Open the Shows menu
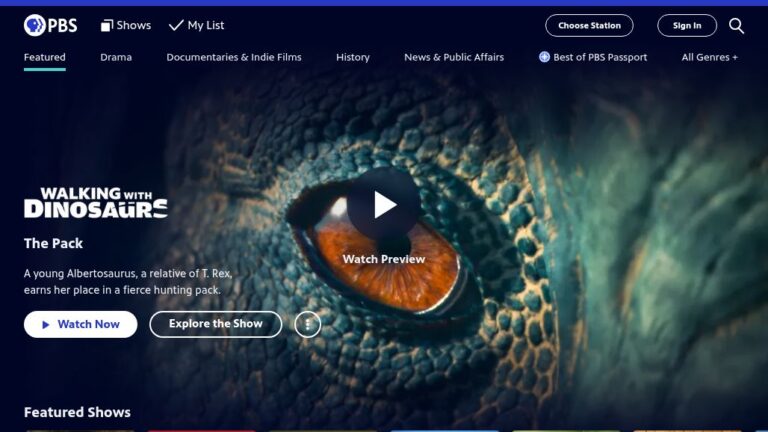The image size is (768, 432). (126, 25)
